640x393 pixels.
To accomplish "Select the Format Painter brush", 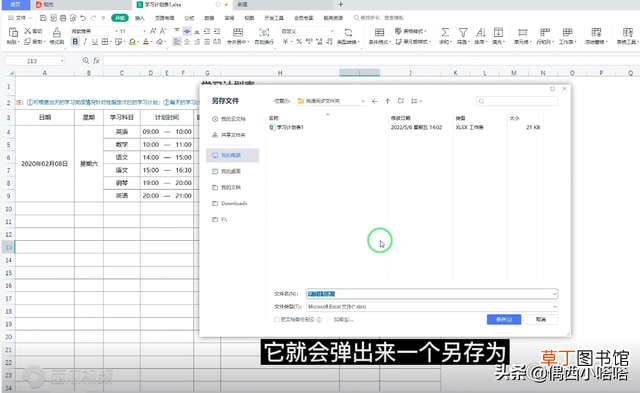I will pyautogui.click(x=57, y=33).
